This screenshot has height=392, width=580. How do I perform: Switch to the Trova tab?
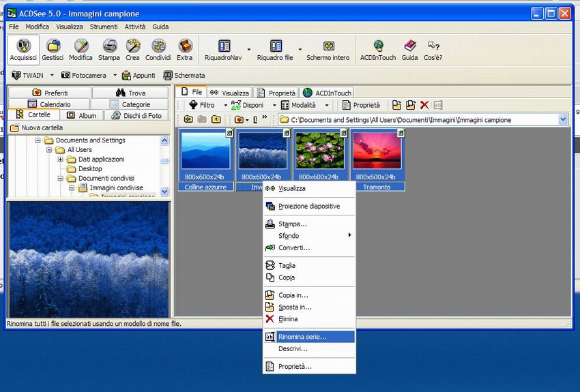(x=130, y=93)
